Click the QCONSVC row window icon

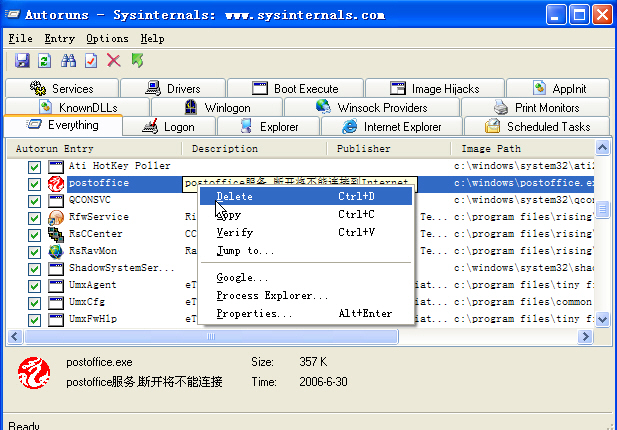(56, 201)
